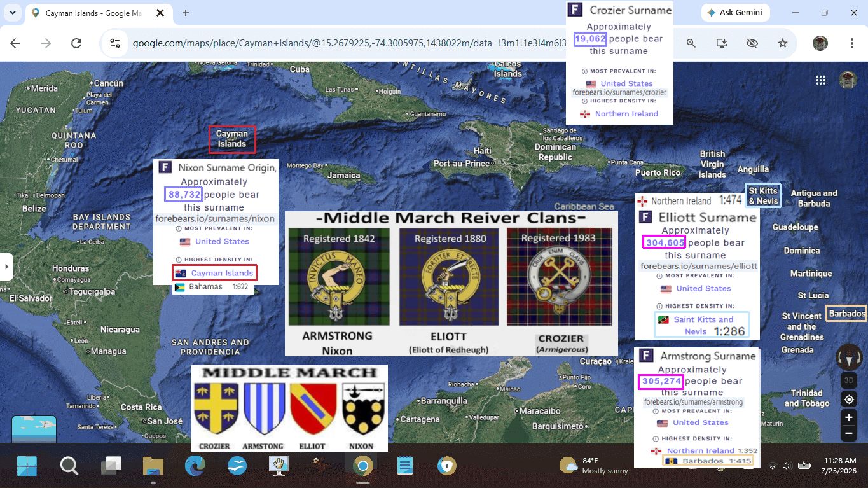Install Google Maps as an app
Image resolution: width=868 pixels, height=488 pixels.
[x=721, y=43]
